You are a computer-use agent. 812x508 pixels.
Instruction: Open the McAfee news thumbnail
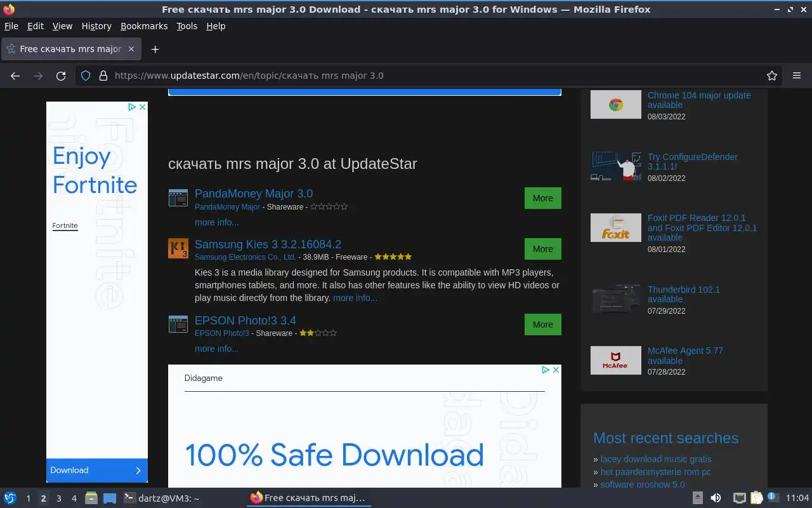coord(616,361)
